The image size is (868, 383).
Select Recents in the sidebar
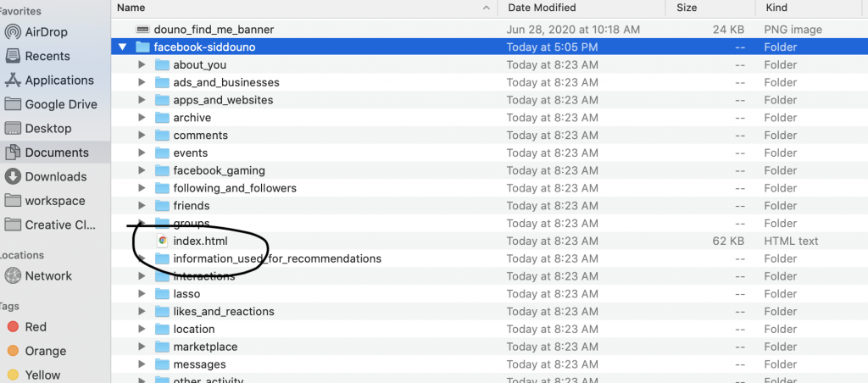pyautogui.click(x=37, y=56)
